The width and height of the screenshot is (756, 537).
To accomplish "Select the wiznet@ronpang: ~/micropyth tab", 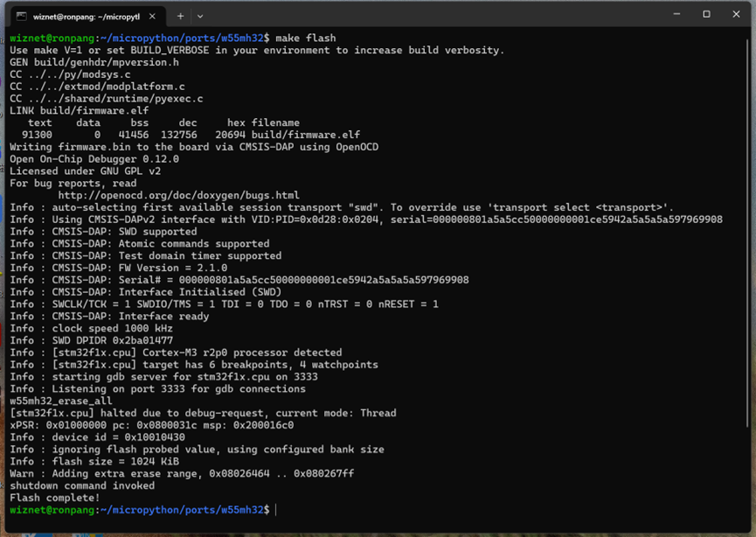I will click(86, 16).
